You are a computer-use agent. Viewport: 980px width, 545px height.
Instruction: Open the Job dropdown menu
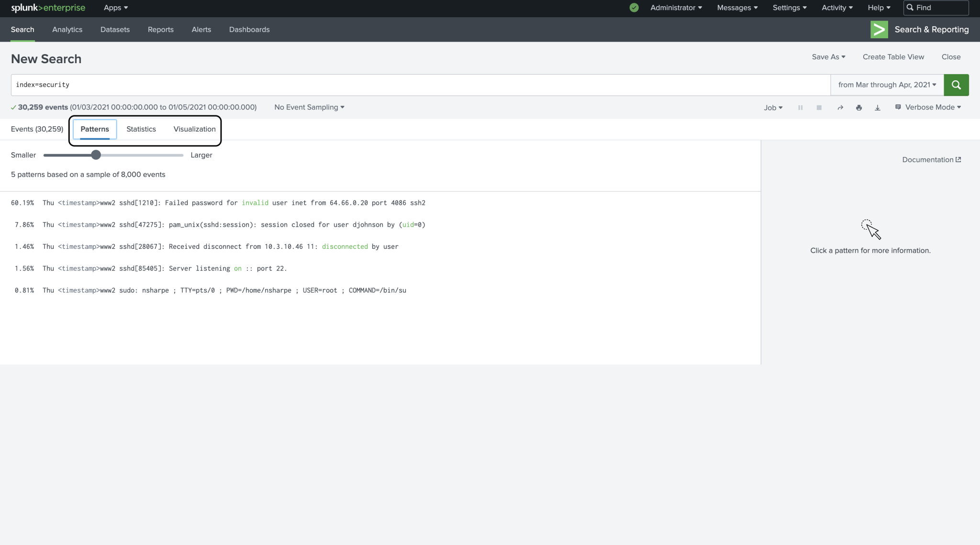772,108
